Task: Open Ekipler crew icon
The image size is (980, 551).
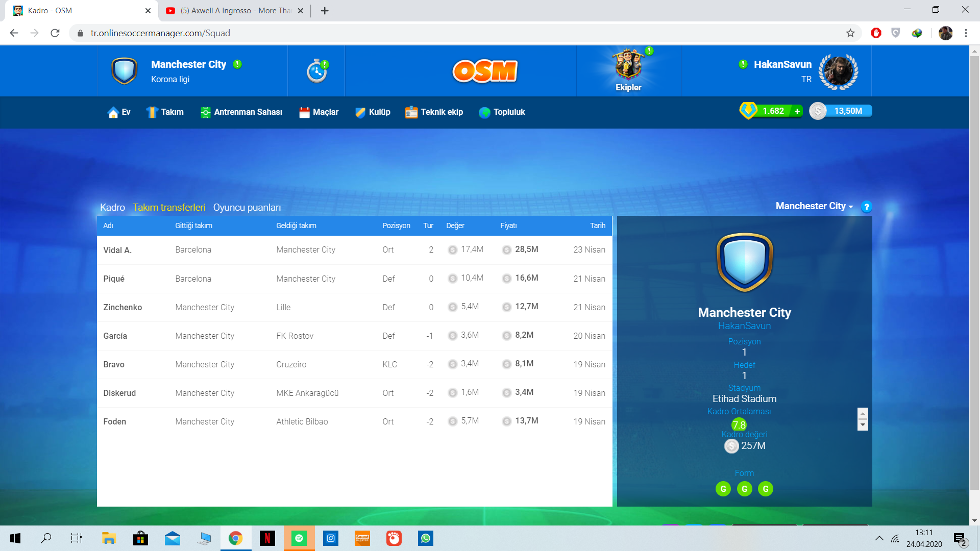Action: [628, 70]
